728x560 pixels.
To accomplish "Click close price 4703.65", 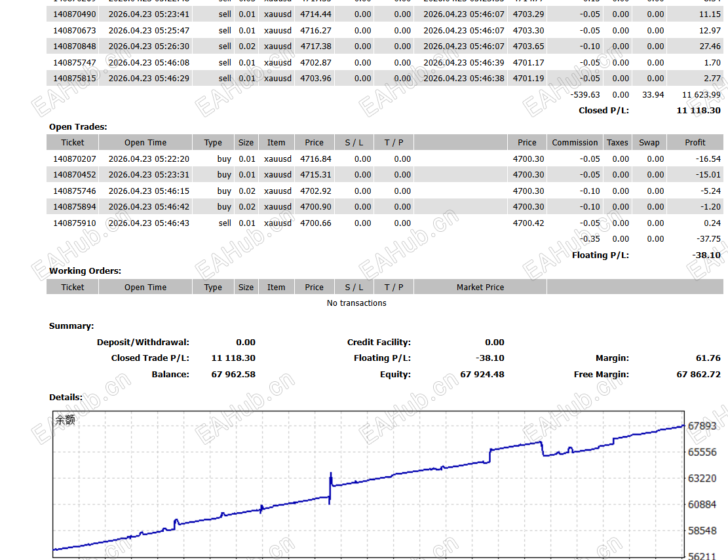I will click(528, 47).
